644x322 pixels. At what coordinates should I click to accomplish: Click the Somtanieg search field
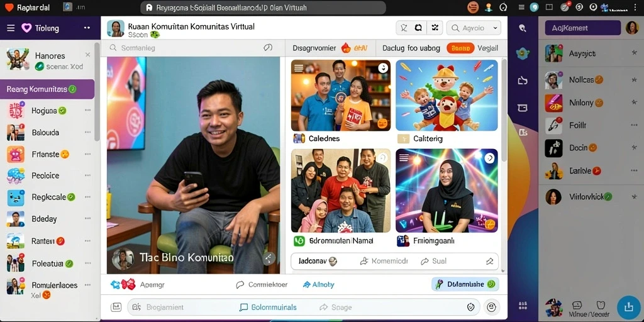(x=193, y=48)
